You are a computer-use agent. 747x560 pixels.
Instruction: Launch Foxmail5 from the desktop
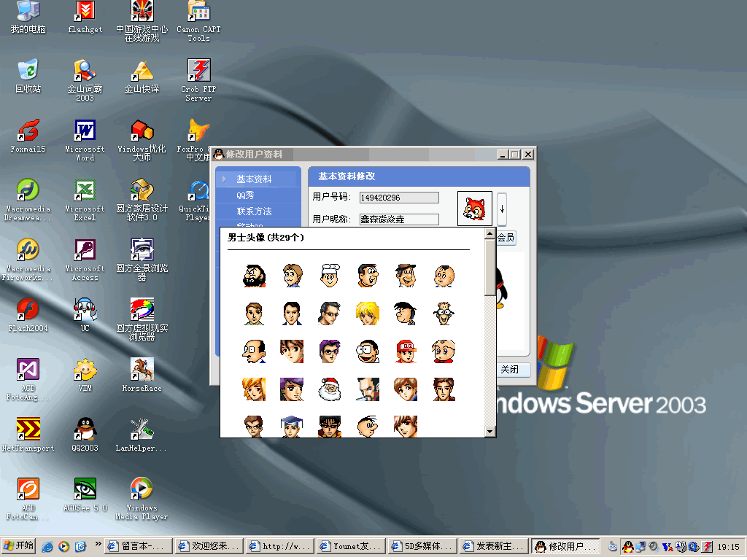28,131
